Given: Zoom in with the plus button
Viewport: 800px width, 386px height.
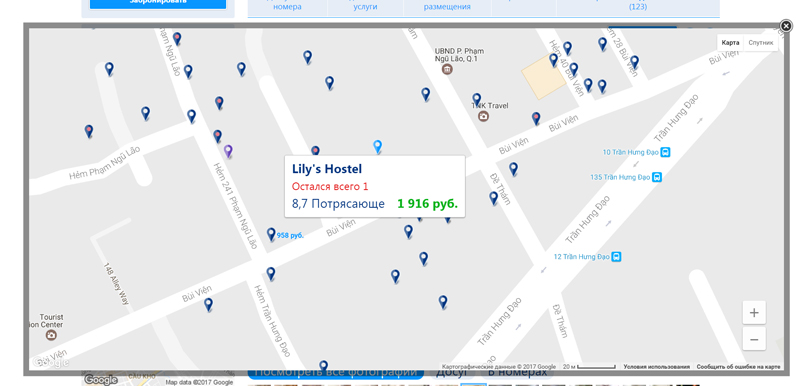Looking at the screenshot, I should (x=754, y=313).
